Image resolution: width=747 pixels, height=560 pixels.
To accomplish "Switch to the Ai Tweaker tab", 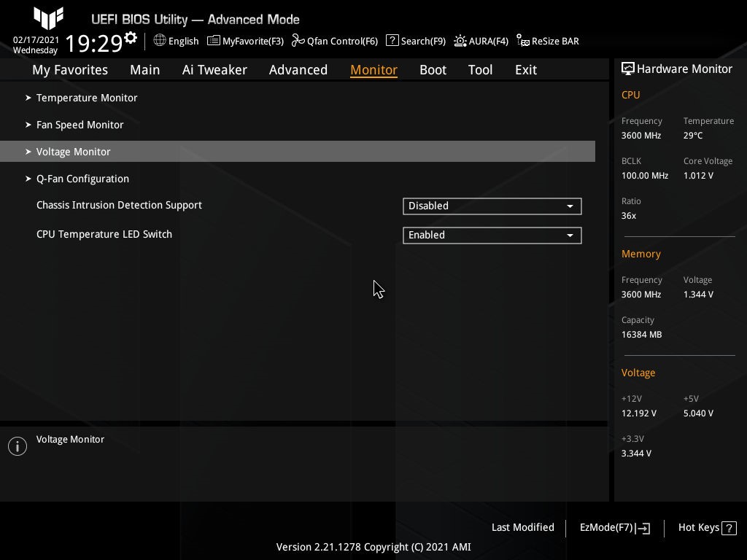I will (x=214, y=70).
